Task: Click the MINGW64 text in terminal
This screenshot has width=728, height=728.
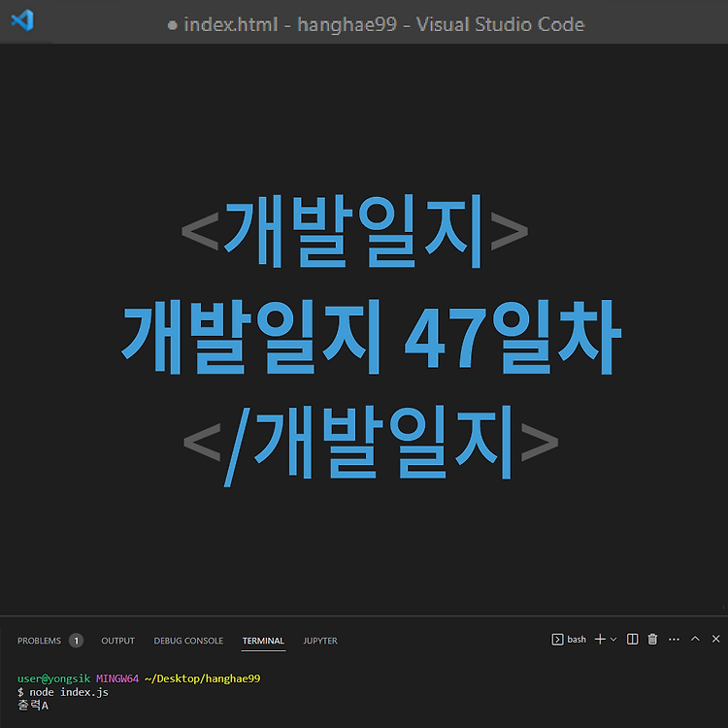Action: click(117, 678)
